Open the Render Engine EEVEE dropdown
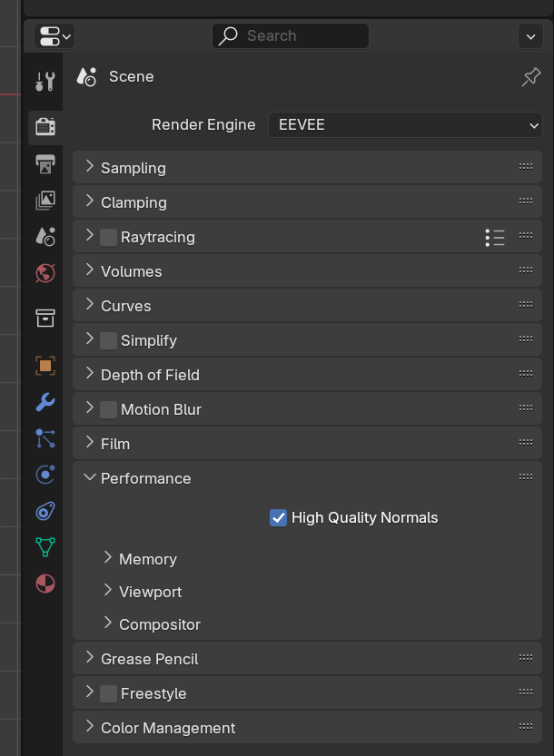This screenshot has height=756, width=554. click(x=405, y=125)
